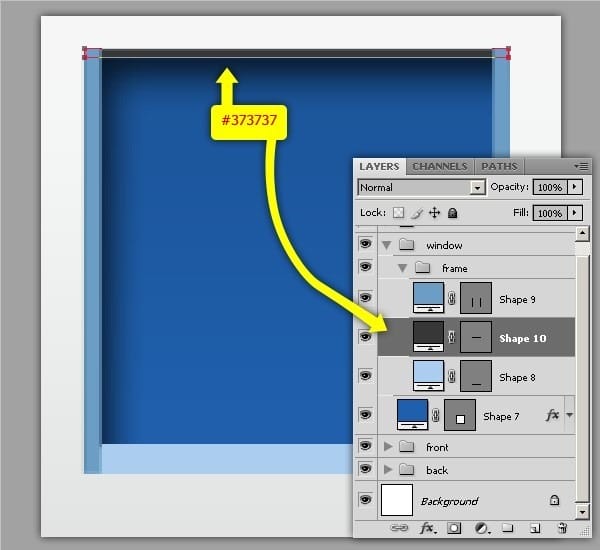Enable lock transparent pixels
The height and width of the screenshot is (550, 600).
click(398, 213)
